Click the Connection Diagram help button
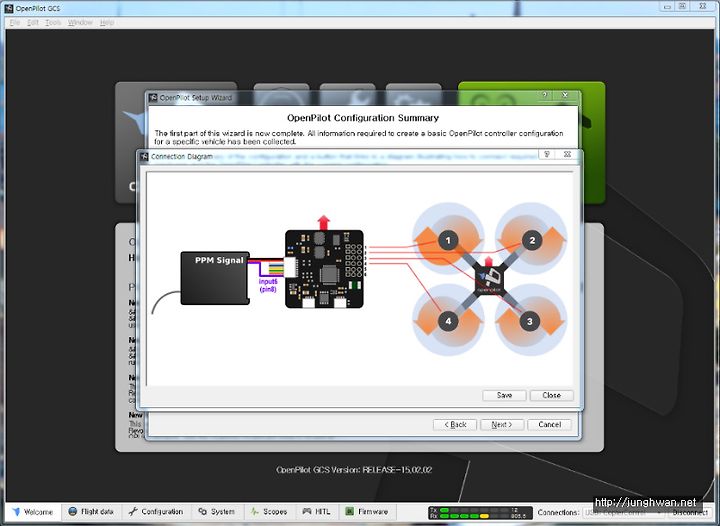Screen dimensions: 720x526 click(x=546, y=155)
